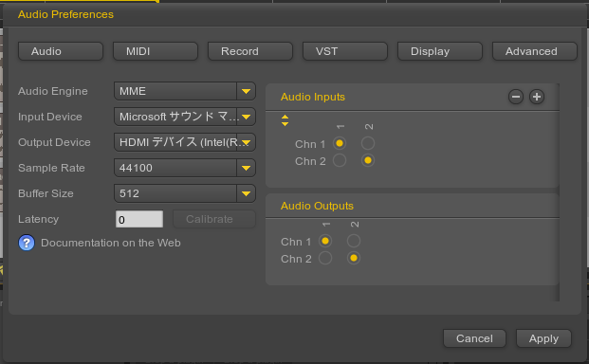Remove an audio input with minus icon
The image size is (589, 364).
[x=516, y=97]
